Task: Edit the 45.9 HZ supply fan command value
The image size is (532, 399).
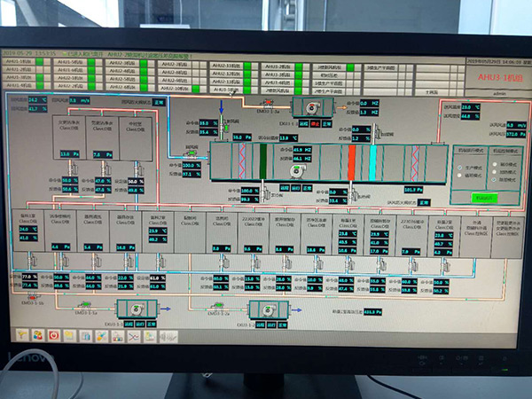Action: 302,150
